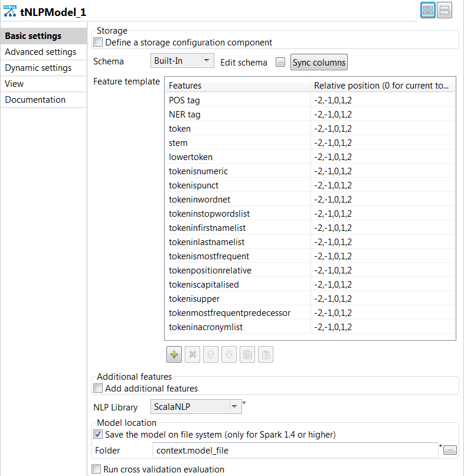Open the NLP Library ScalaNLP dropdown
The height and width of the screenshot is (476, 464).
[x=196, y=406]
